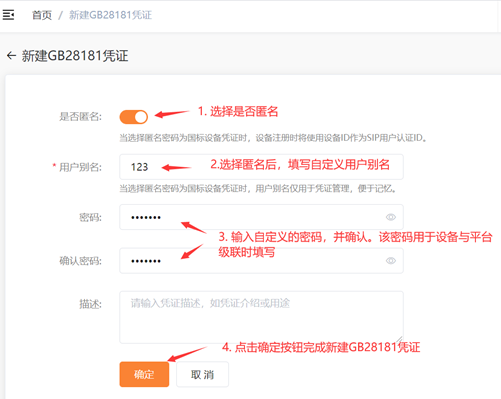This screenshot has width=501, height=399.
Task: Select the 是否匿名 field label
Action: (x=80, y=117)
